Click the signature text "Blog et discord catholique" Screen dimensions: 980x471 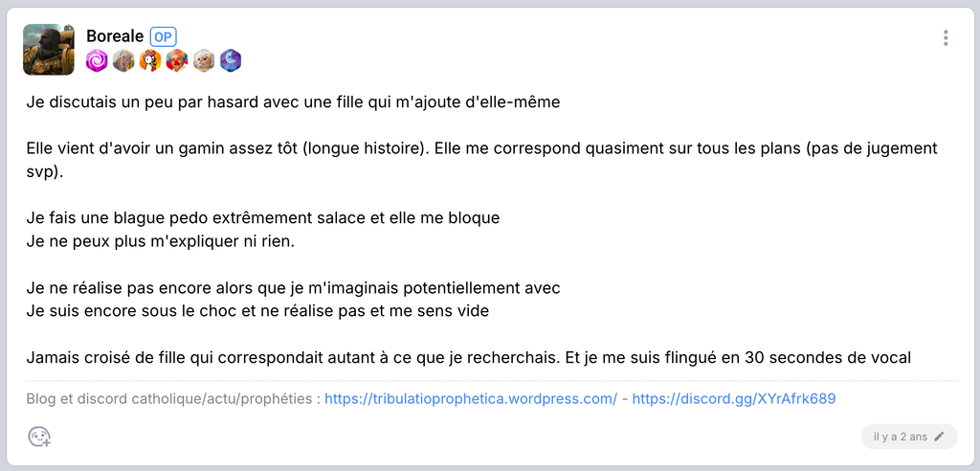point(172,398)
